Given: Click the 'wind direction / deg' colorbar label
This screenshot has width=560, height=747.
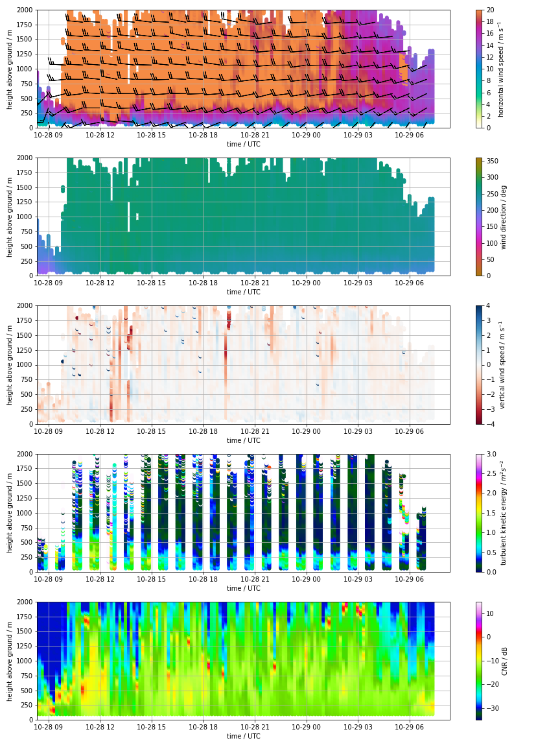Looking at the screenshot, I should [x=504, y=217].
